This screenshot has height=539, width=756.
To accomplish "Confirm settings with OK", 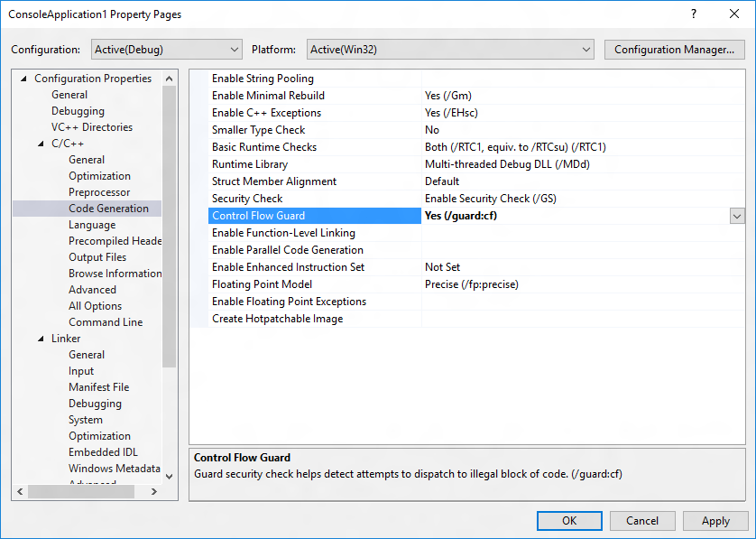I will tap(569, 520).
